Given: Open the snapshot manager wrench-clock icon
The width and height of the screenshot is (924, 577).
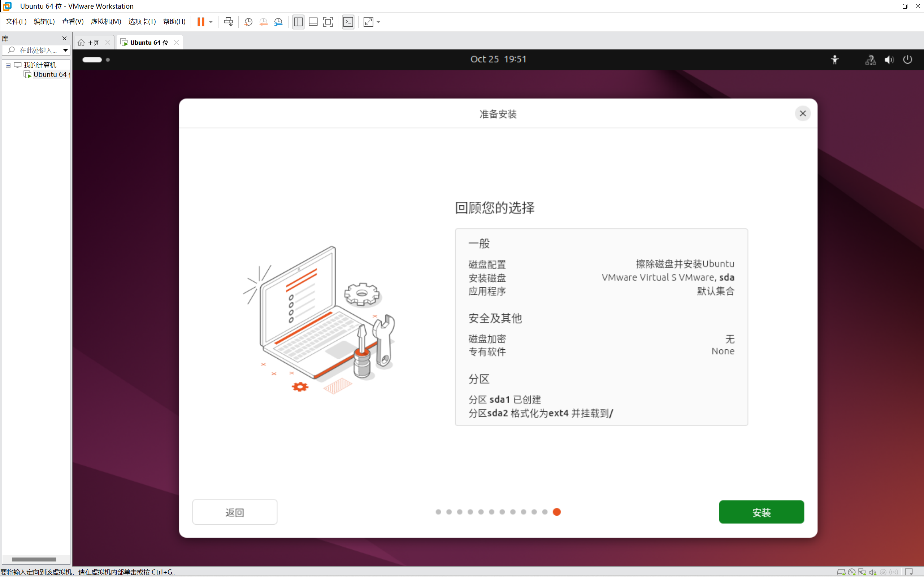Looking at the screenshot, I should (x=278, y=22).
